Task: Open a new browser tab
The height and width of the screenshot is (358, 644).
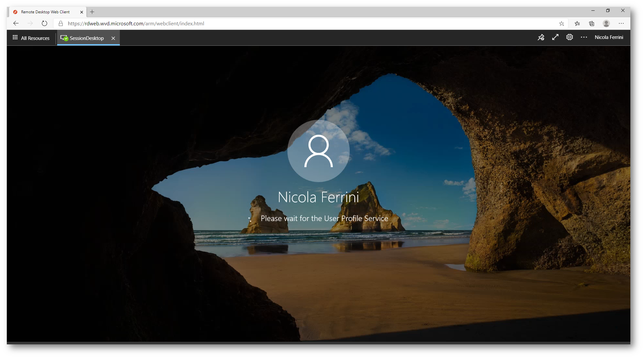Action: coord(92,12)
